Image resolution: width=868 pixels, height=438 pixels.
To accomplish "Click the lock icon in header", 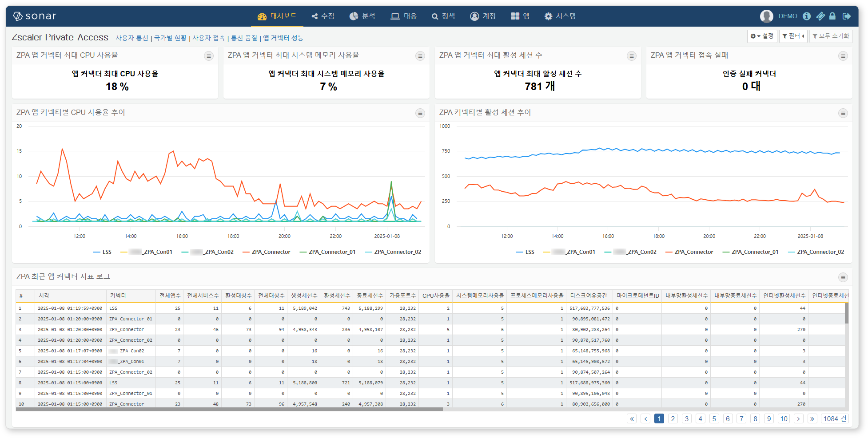I will point(832,16).
